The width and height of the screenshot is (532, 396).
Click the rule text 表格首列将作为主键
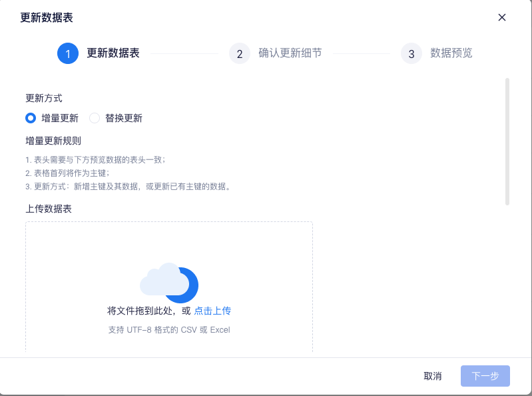67,173
